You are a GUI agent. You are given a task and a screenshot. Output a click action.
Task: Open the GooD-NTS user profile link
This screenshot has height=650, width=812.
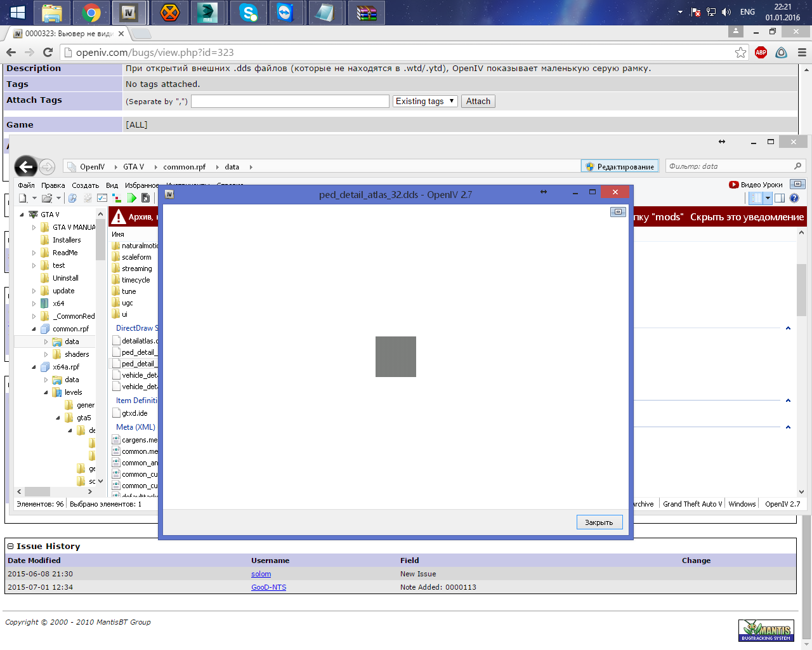tap(268, 587)
